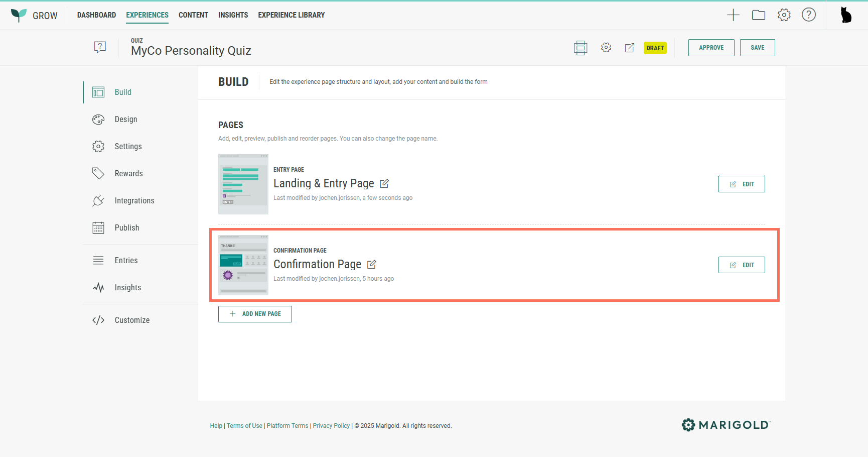This screenshot has width=868, height=457.
Task: Go to Design in the sidebar
Action: (125, 120)
